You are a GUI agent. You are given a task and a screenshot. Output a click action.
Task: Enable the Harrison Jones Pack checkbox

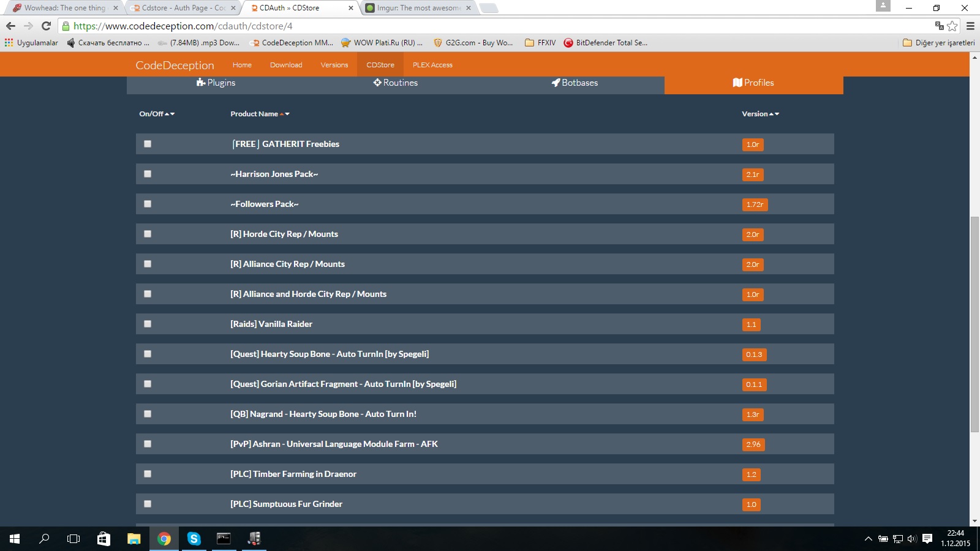pyautogui.click(x=148, y=174)
